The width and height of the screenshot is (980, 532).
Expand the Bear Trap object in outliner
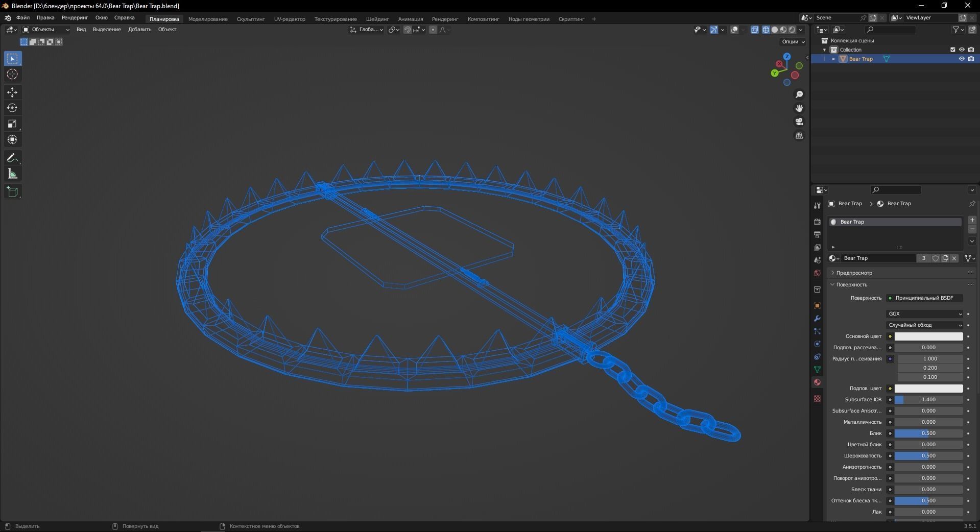[834, 59]
